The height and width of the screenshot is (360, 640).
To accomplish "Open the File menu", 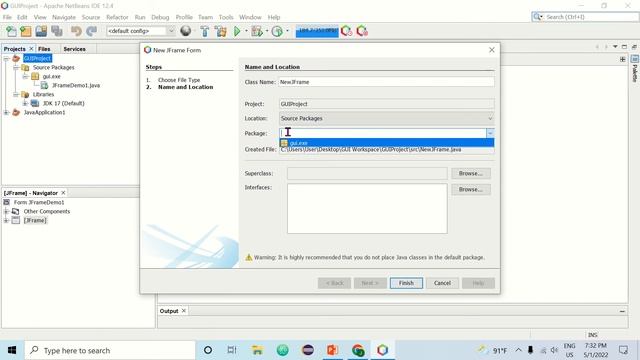I will [7, 17].
